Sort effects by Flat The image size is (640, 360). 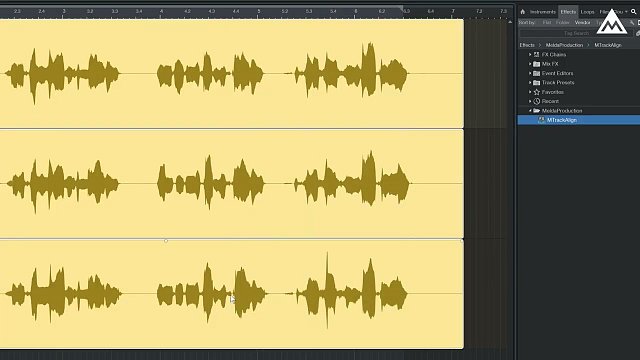(547, 23)
